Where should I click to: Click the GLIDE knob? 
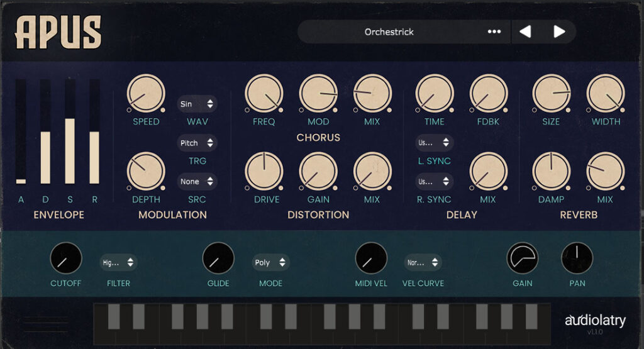218,258
